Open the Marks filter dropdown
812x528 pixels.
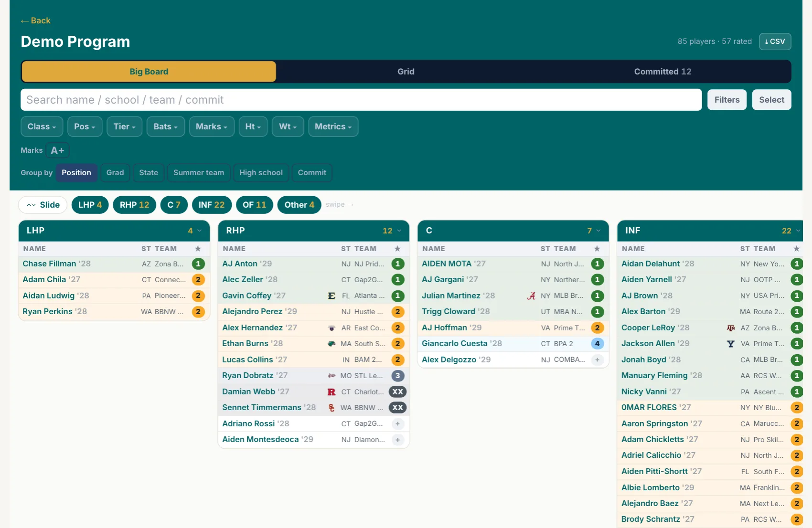[212, 127]
